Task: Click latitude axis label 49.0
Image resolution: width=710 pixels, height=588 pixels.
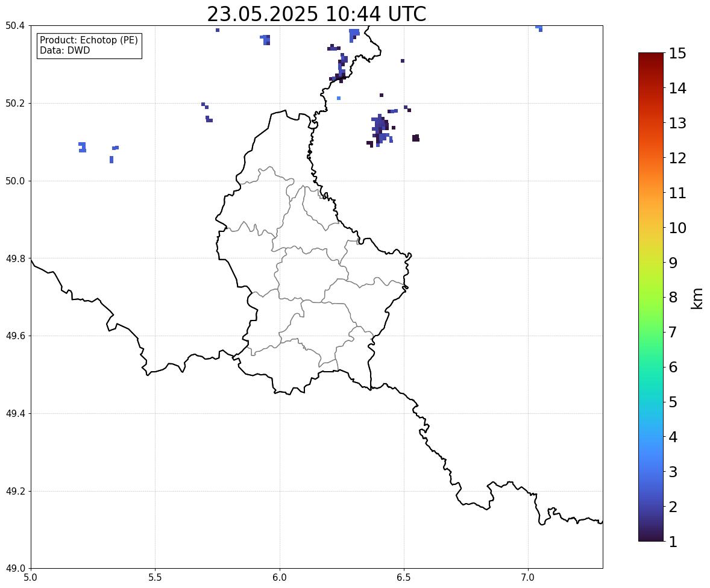Action: pos(15,569)
